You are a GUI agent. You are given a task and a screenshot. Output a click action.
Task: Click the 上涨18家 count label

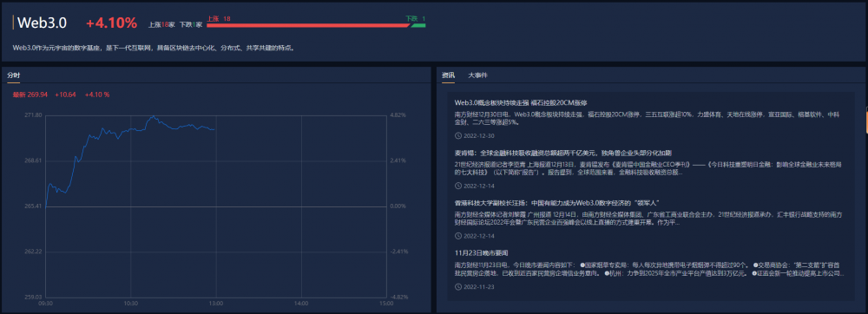click(x=161, y=25)
